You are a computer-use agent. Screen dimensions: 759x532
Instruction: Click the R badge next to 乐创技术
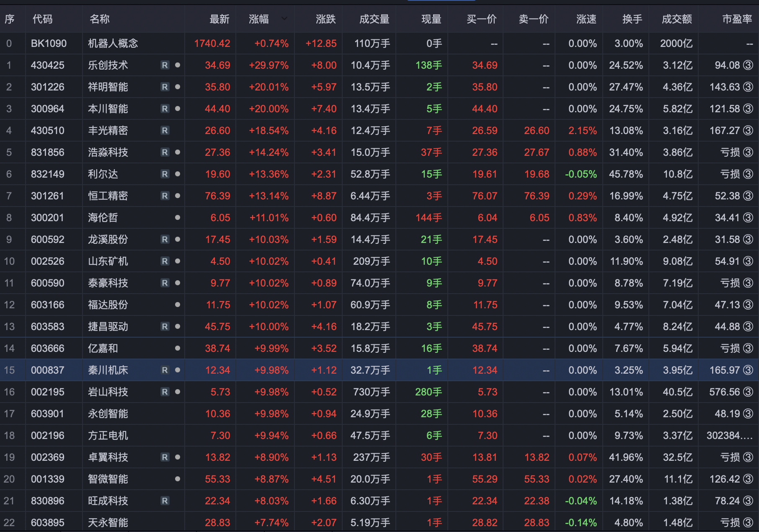(165, 65)
